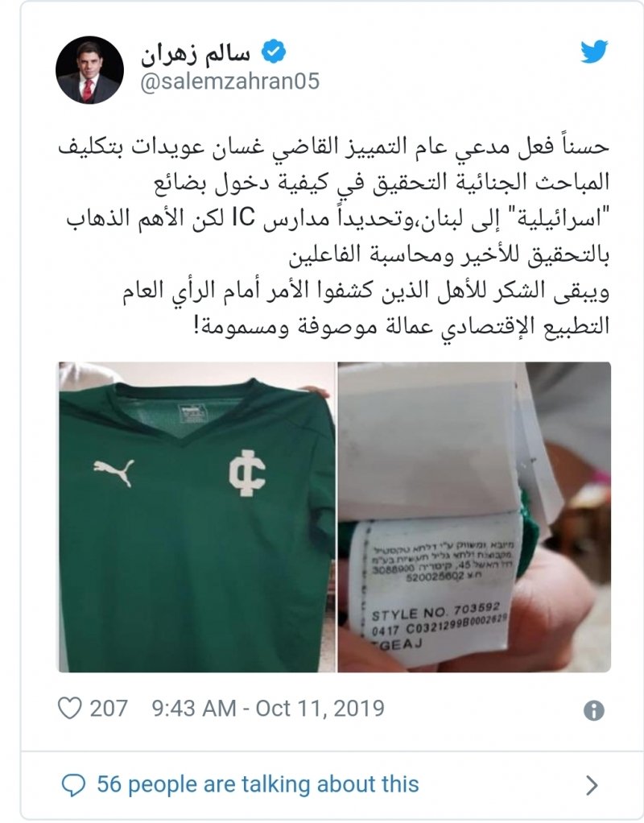Click the reply speech bubble icon
Image resolution: width=644 pixels, height=823 pixels.
coord(73,785)
